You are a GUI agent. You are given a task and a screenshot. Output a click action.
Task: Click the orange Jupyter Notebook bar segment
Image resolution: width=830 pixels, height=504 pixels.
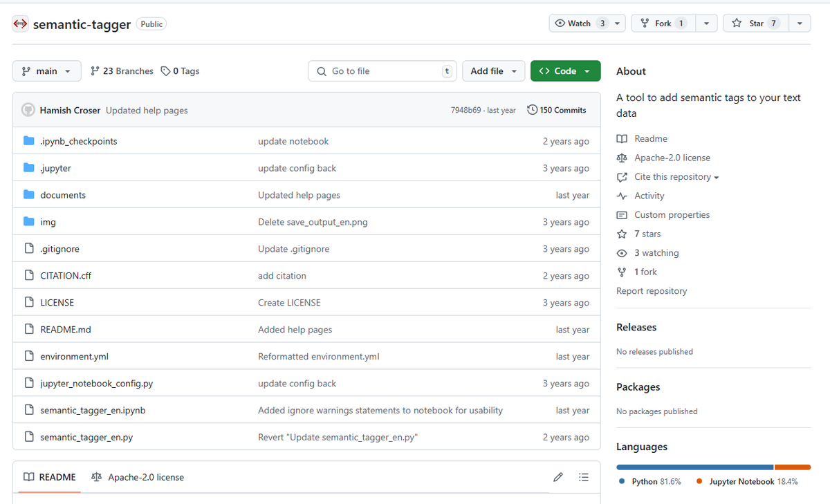tap(793, 467)
